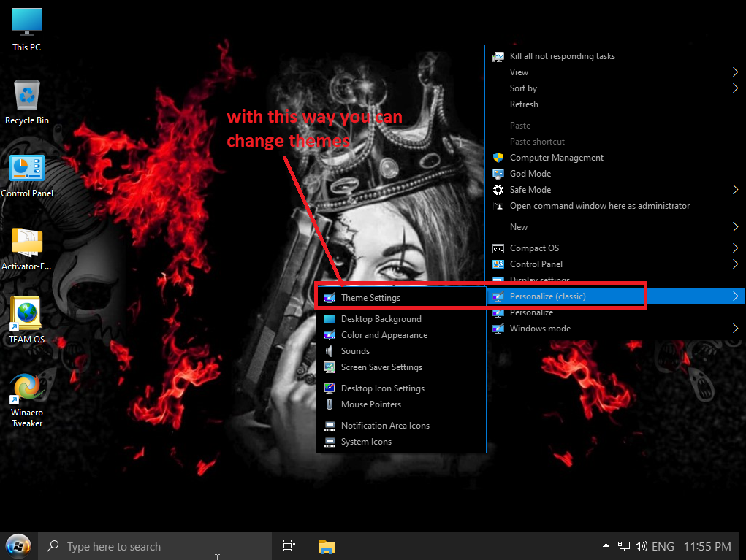Click the Compact OS cmd icon
This screenshot has height=560, width=746.
pyautogui.click(x=498, y=249)
